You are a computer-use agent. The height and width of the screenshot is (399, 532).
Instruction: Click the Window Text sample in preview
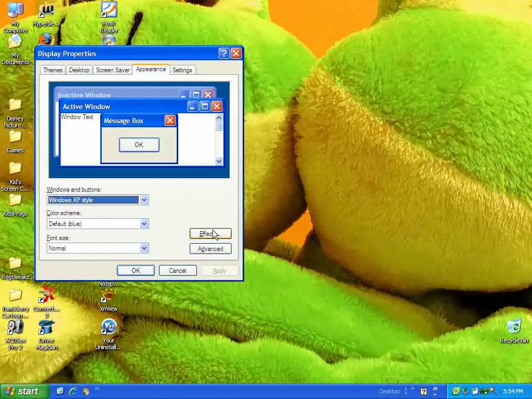(77, 117)
